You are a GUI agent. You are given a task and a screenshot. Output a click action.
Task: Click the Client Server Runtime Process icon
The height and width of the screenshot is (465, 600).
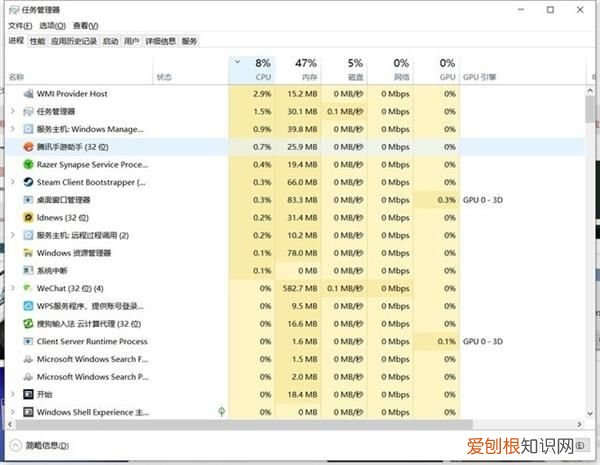pos(28,341)
